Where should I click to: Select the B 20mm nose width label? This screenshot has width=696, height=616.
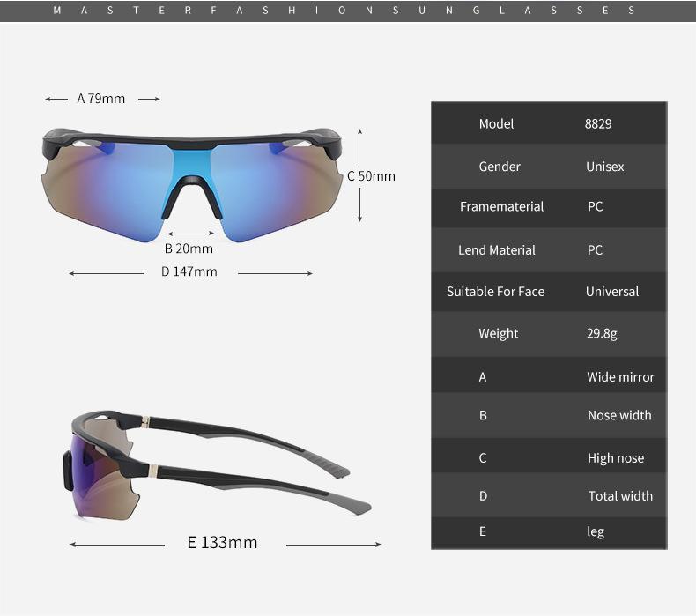point(189,249)
